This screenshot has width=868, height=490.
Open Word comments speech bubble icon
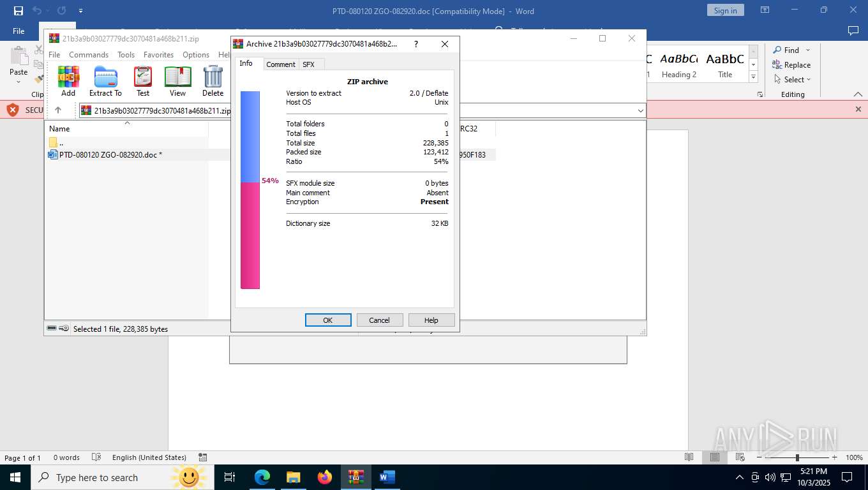coord(853,31)
